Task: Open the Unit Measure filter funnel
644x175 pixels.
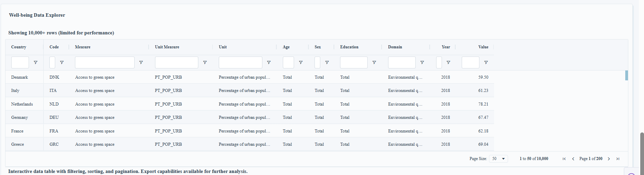Action: pos(205,63)
